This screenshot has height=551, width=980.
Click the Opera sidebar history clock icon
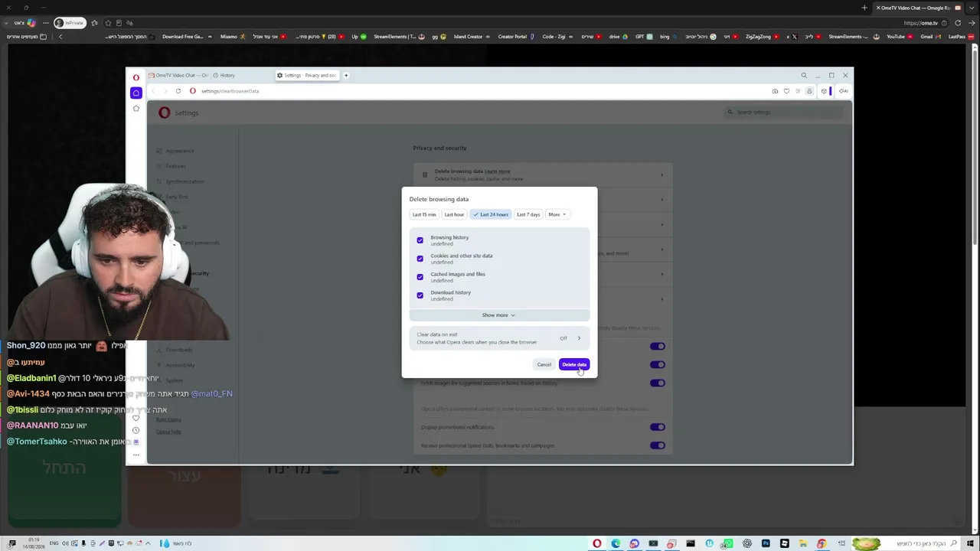tap(136, 430)
